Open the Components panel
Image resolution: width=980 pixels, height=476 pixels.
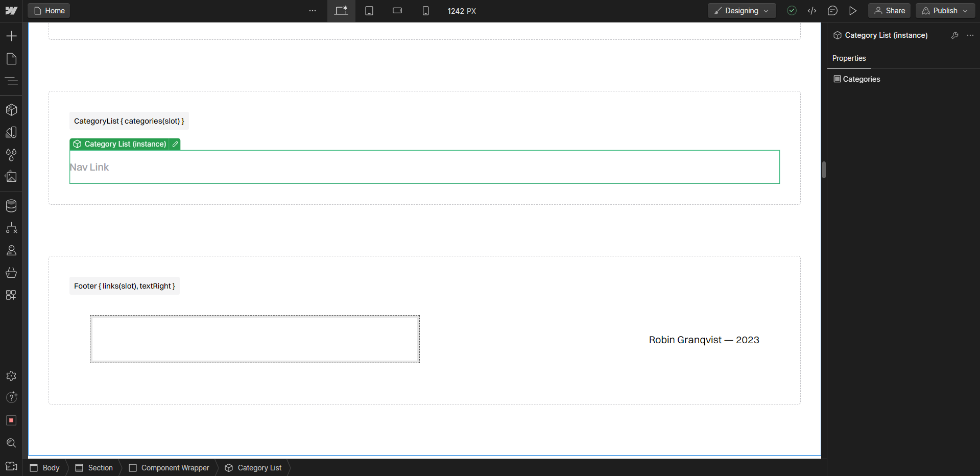coord(11,110)
